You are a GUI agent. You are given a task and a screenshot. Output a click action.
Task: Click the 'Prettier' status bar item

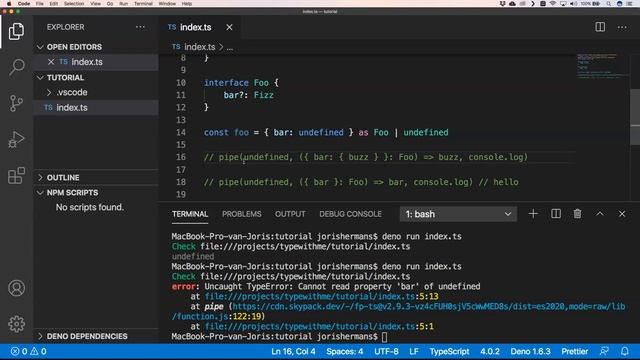click(x=574, y=351)
